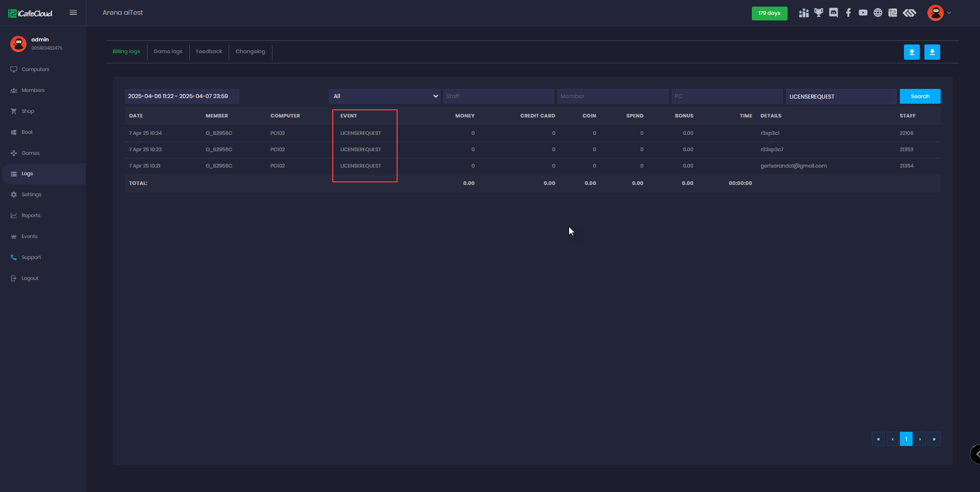
Task: Click the download arrow button
Action: point(932,52)
